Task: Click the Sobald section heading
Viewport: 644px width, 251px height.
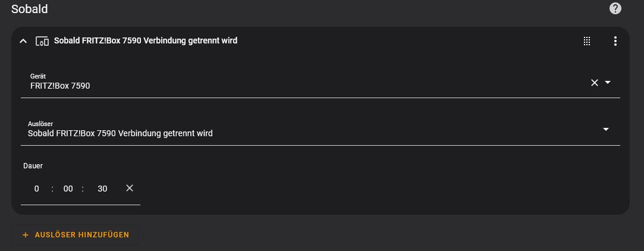Action: click(x=29, y=9)
